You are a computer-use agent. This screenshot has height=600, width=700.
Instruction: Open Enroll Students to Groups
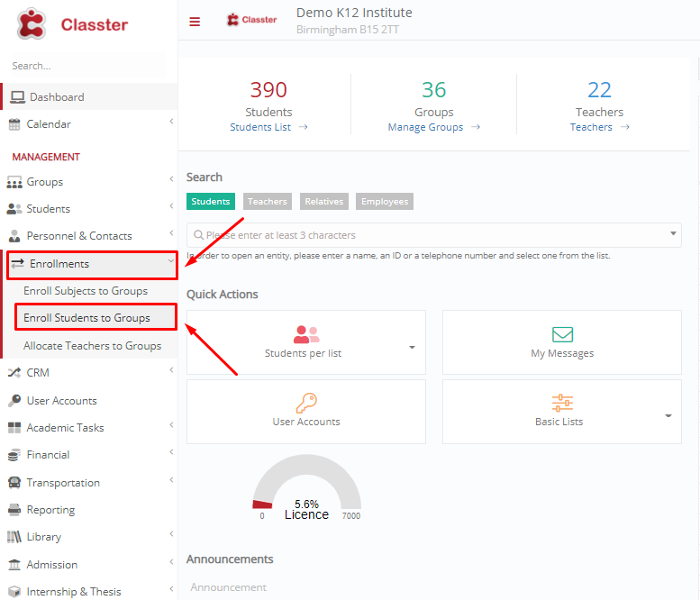click(x=87, y=318)
